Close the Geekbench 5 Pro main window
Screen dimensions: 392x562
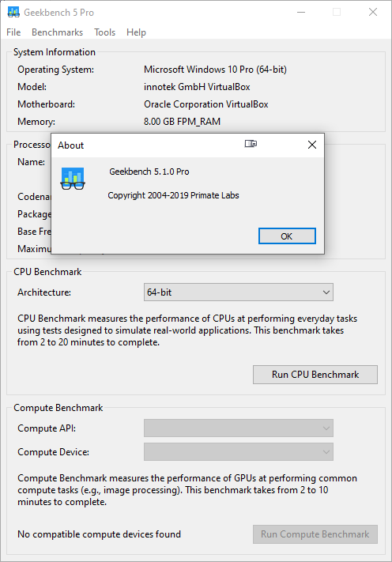point(373,12)
